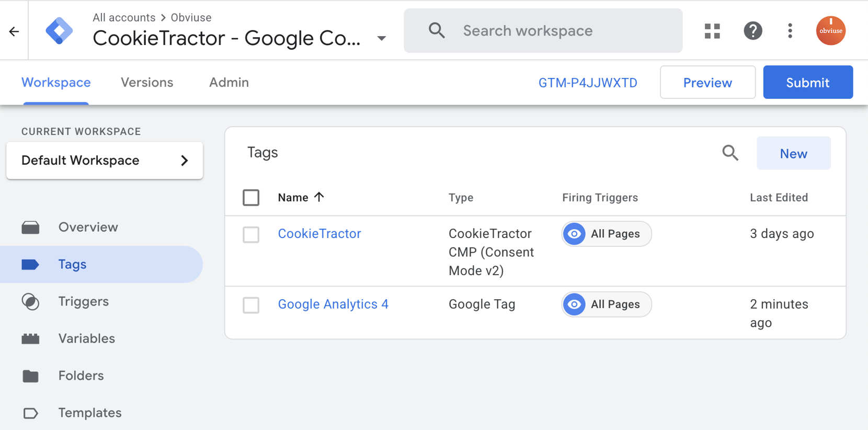Go back with the left arrow icon

click(x=14, y=31)
